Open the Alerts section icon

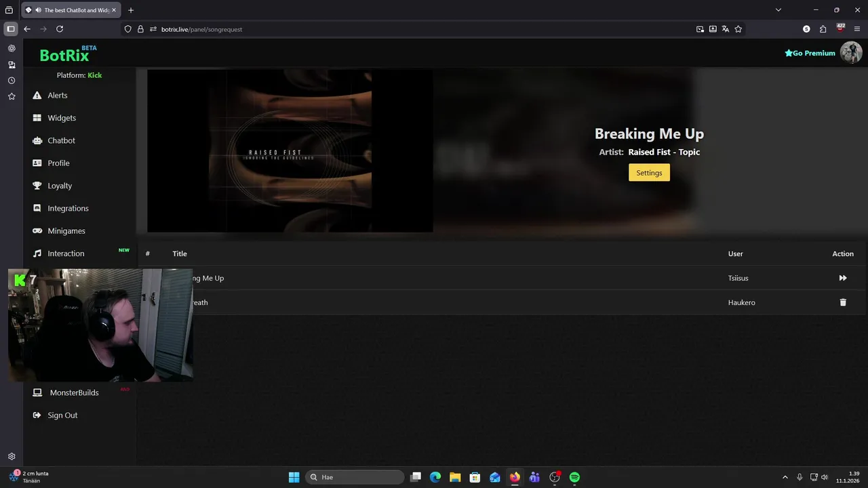pyautogui.click(x=37, y=96)
